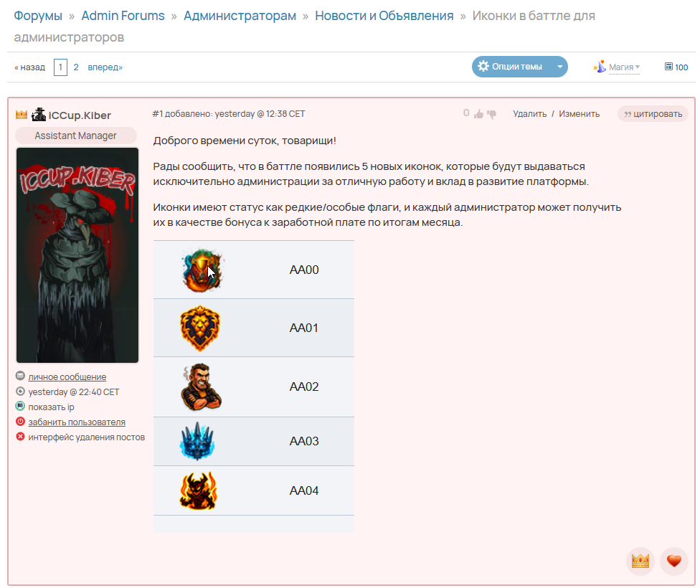This screenshot has width=700, height=588.
Task: Click Удалить to delete the post
Action: point(529,114)
